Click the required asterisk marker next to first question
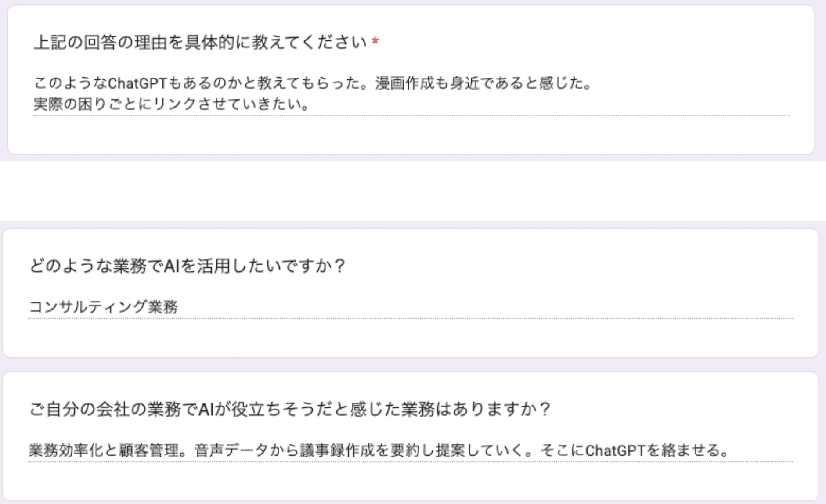Screen dimensions: 826x504 tap(375, 42)
